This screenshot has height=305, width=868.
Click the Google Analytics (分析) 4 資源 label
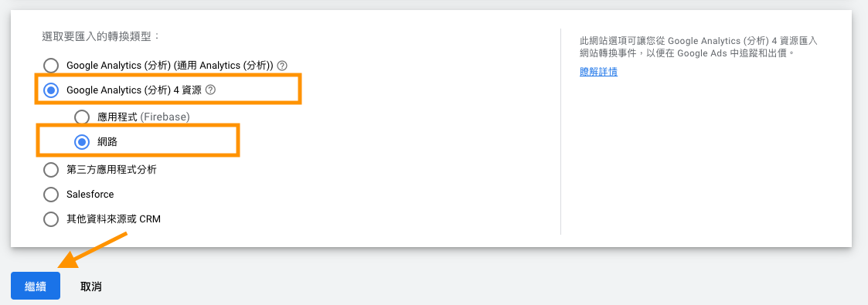tap(134, 90)
